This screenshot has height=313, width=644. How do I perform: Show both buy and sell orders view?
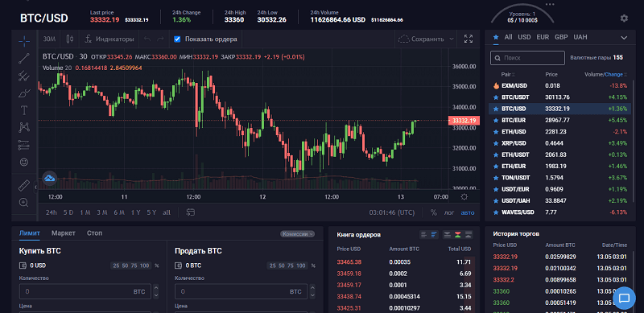[457, 234]
